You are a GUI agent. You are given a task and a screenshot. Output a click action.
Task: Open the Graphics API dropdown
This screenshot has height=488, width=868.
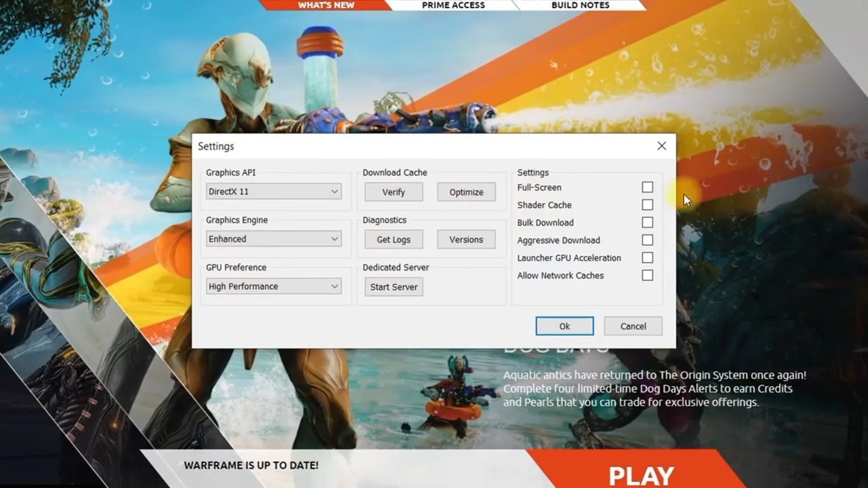coord(273,192)
